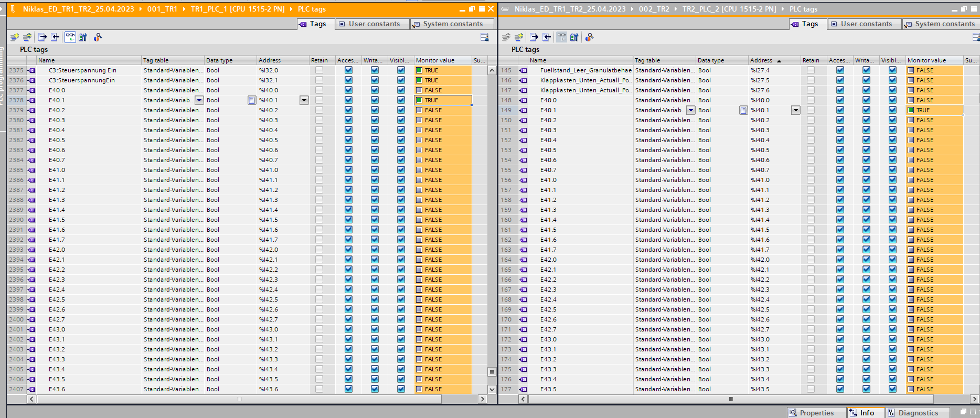This screenshot has width=980, height=418.
Task: Enable Retain for C3:Steuerspannung Ein at %I32.0
Action: 319,70
